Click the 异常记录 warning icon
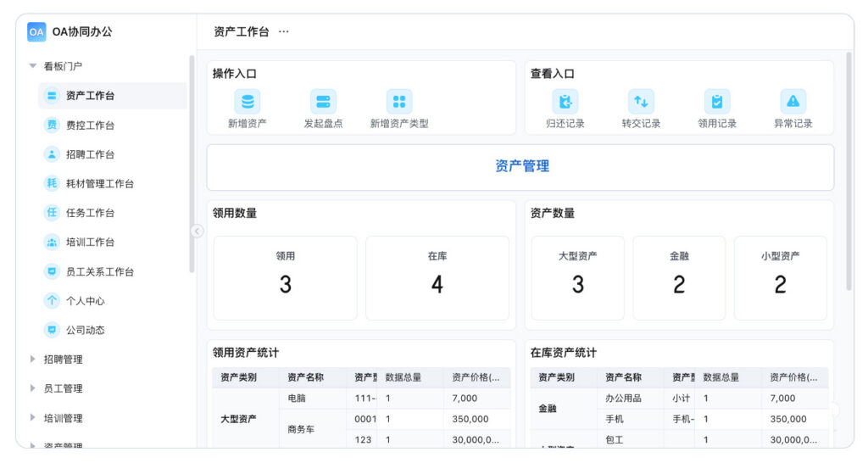The image size is (868, 463). tap(793, 102)
